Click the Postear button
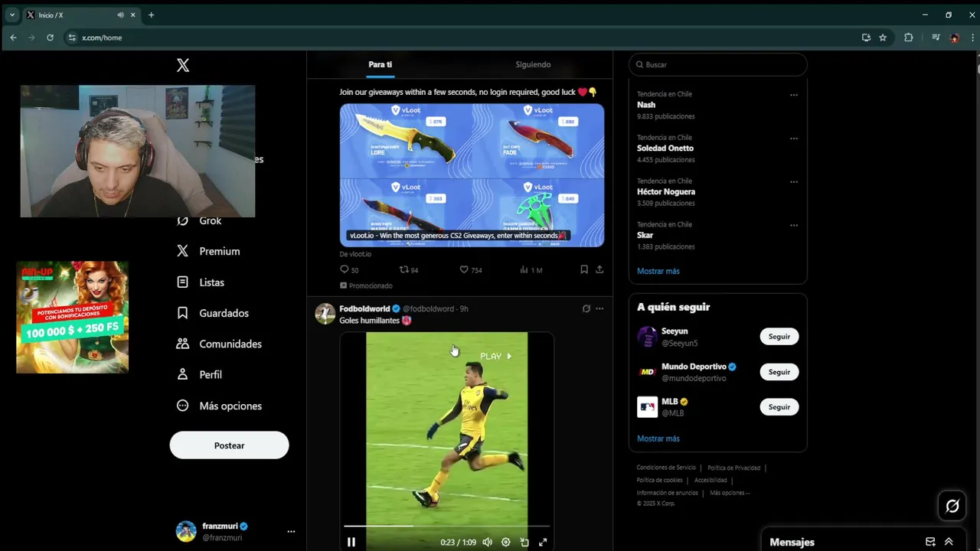This screenshot has height=551, width=980. pyautogui.click(x=229, y=445)
